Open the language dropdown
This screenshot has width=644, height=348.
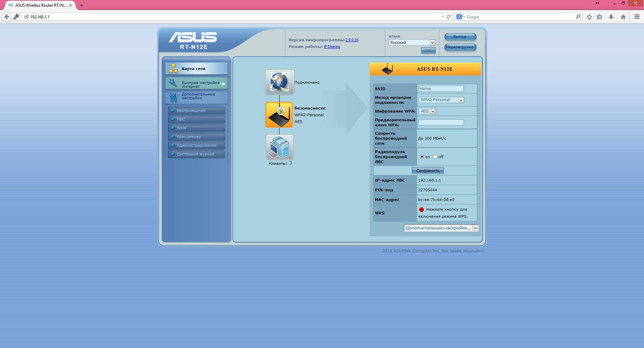tap(412, 43)
